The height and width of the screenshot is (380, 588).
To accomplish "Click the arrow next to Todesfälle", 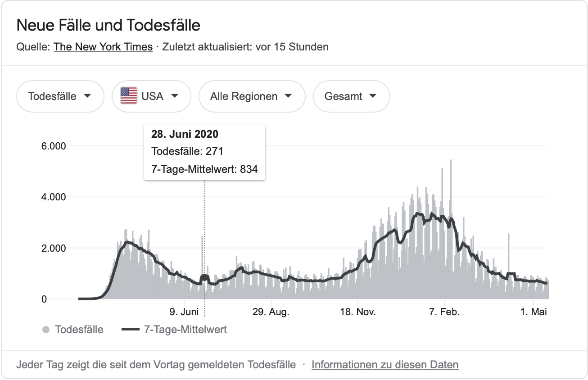I will coord(88,96).
